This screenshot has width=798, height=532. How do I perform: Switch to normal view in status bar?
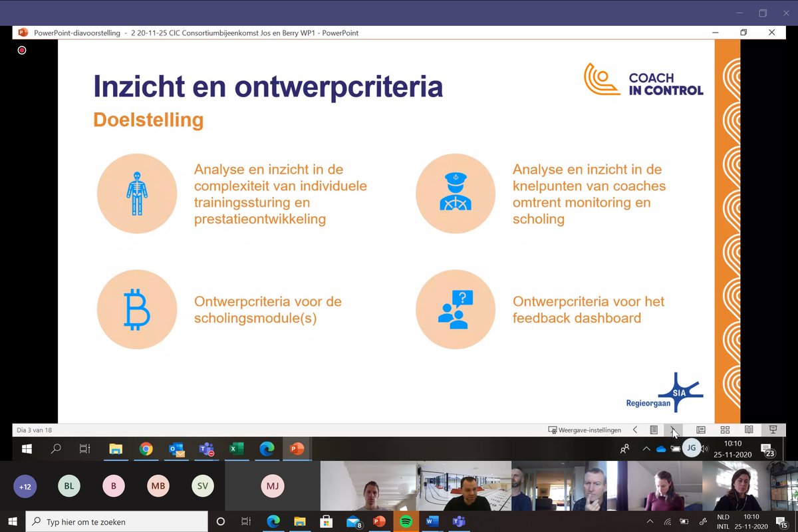[x=701, y=430]
